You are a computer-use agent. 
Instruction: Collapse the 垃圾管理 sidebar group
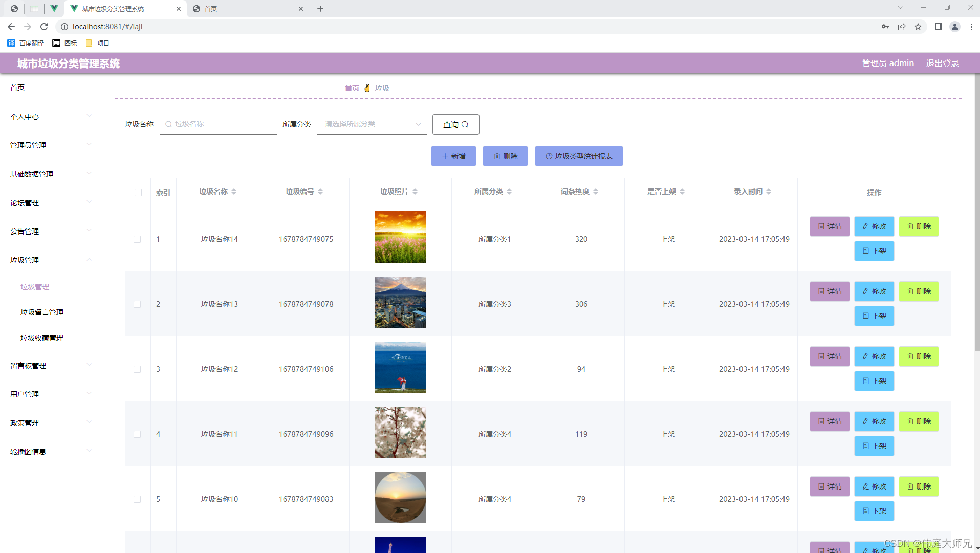tap(51, 260)
